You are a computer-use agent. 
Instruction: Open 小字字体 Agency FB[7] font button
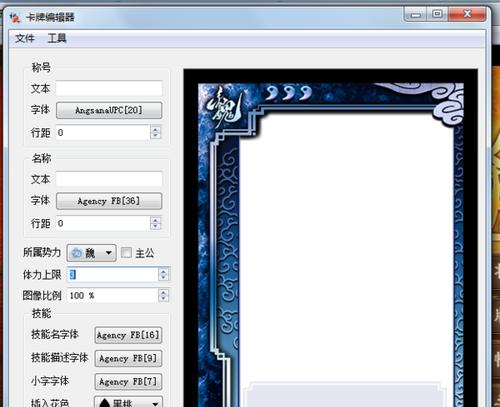[x=128, y=382]
